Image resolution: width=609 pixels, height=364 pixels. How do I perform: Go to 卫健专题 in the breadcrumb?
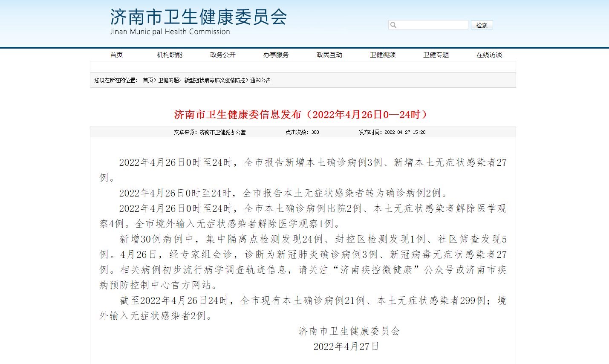(x=168, y=80)
